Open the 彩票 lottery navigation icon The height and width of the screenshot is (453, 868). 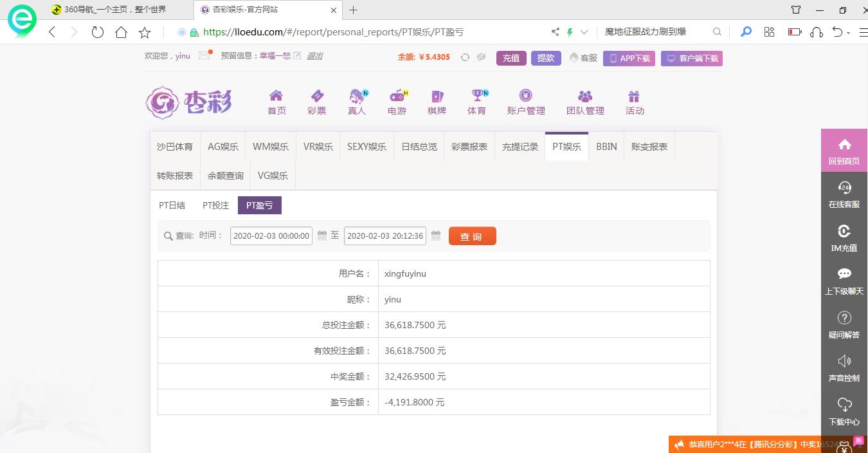(316, 96)
